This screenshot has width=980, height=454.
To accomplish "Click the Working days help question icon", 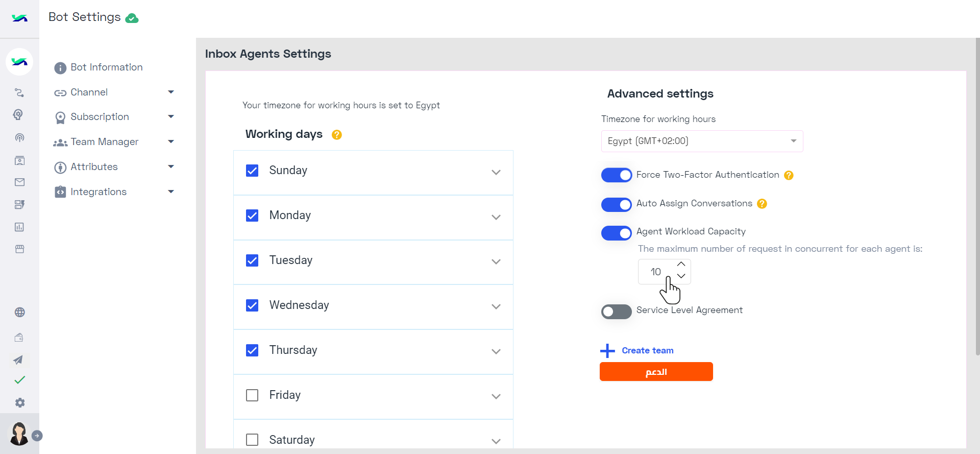I will click(337, 135).
